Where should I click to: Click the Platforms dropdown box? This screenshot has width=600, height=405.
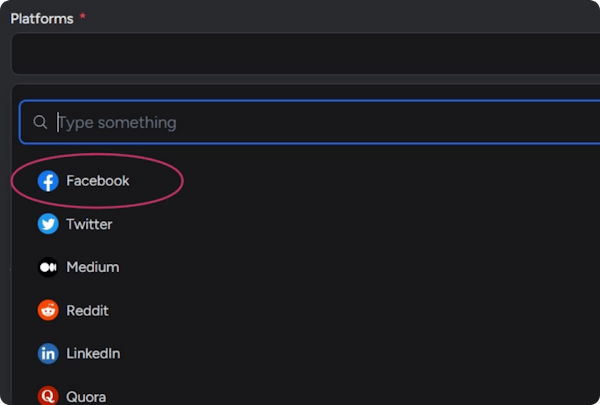pyautogui.click(x=300, y=53)
